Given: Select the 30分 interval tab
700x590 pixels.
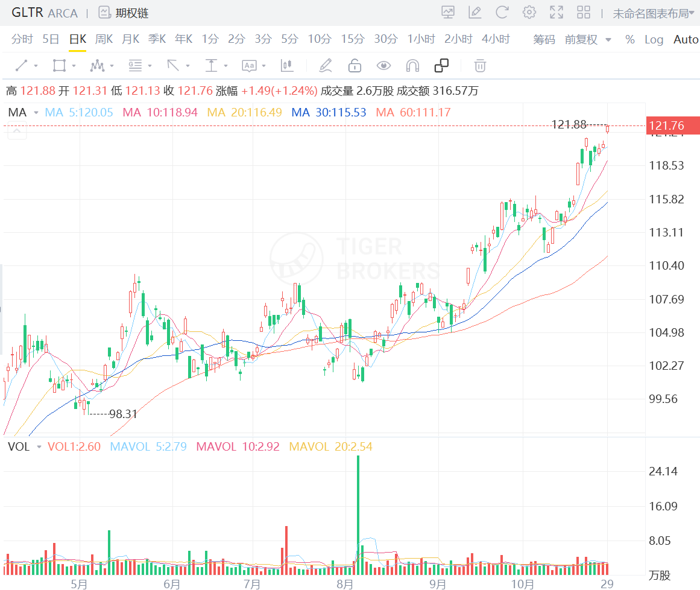Looking at the screenshot, I should coord(385,39).
